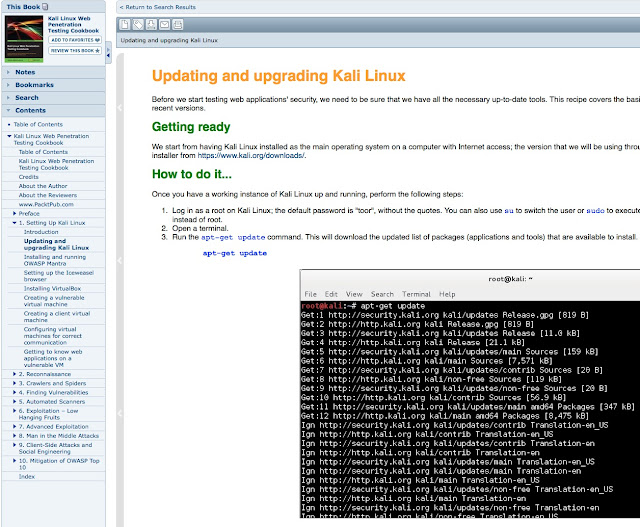Click Add to Favorites button
Image resolution: width=640 pixels, height=527 pixels.
(x=75, y=40)
